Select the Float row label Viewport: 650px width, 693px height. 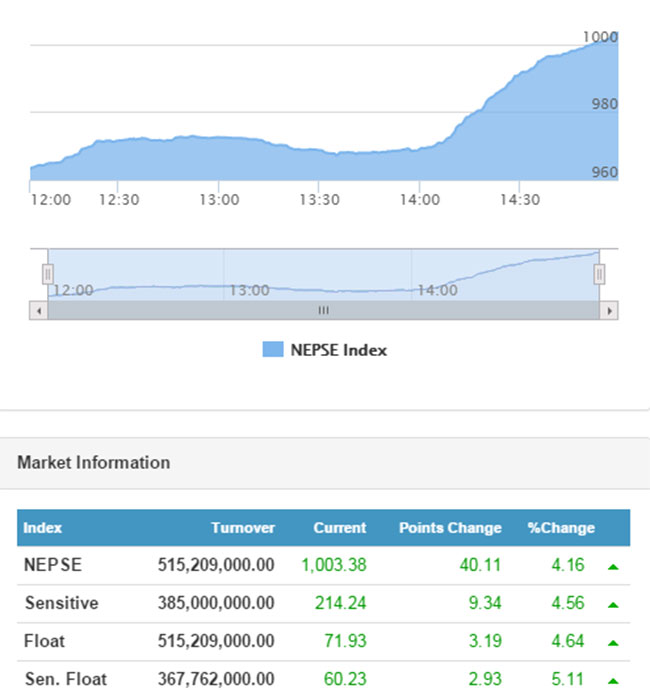pos(44,641)
